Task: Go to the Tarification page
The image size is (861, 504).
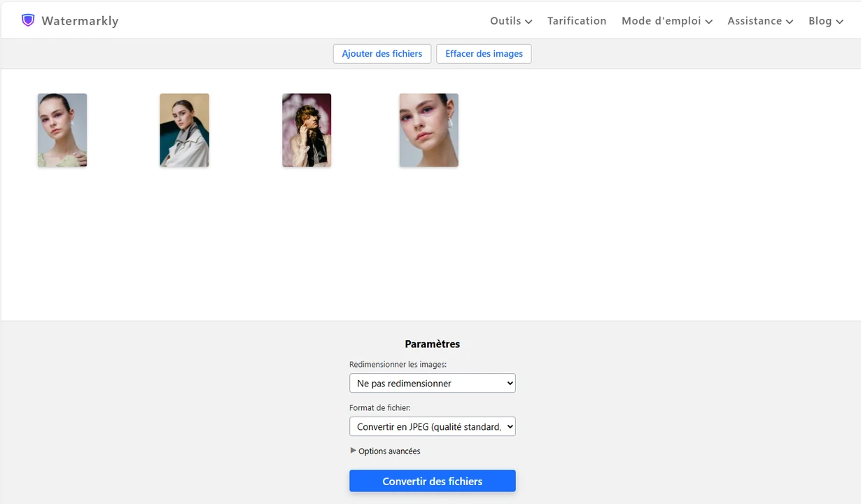Action: [577, 21]
